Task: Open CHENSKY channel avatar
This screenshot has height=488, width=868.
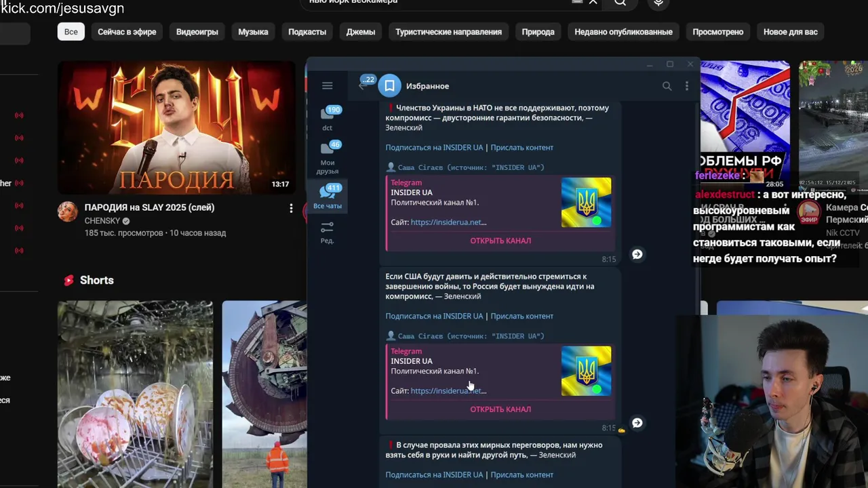Action: tap(67, 211)
